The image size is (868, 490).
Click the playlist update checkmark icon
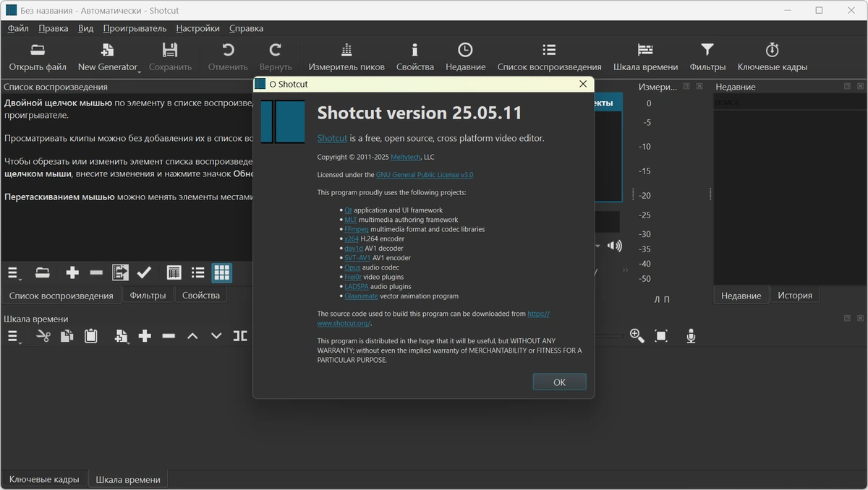click(x=144, y=272)
